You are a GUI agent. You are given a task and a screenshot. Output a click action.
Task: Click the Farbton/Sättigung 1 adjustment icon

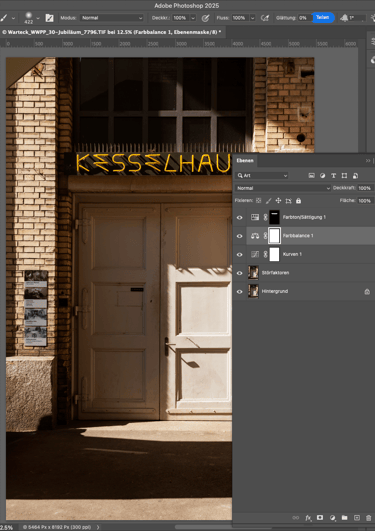pyautogui.click(x=255, y=217)
